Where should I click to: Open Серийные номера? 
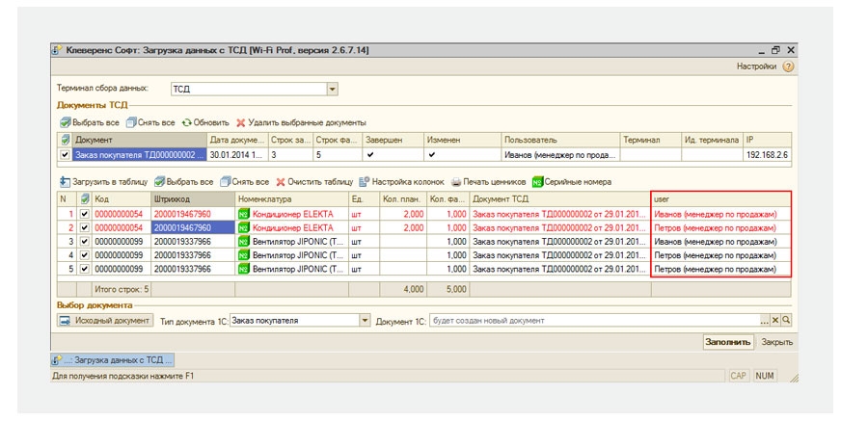tap(572, 181)
